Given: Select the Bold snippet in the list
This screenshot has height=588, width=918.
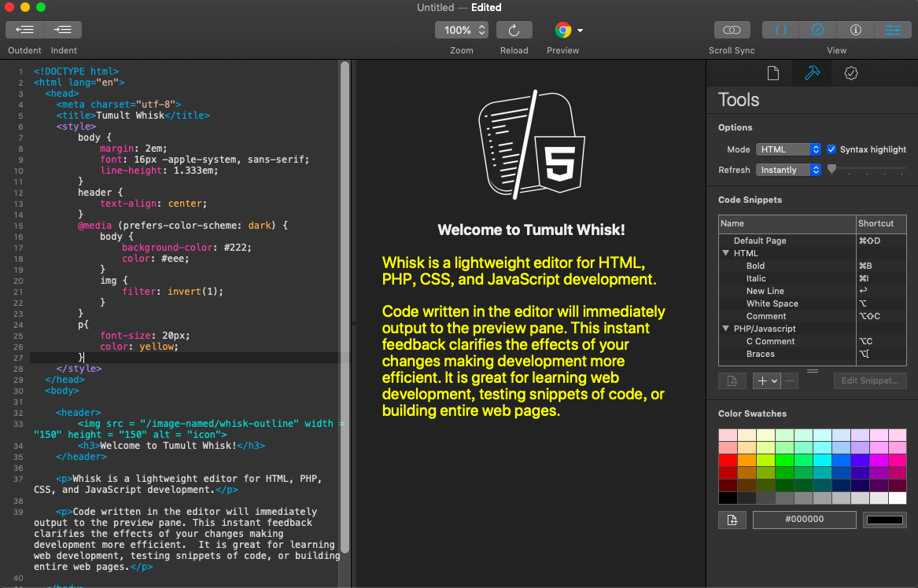Looking at the screenshot, I should point(755,265).
